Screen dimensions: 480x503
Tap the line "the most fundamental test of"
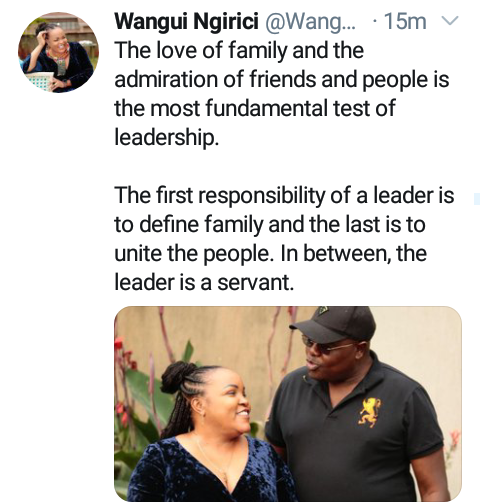[x=255, y=108]
